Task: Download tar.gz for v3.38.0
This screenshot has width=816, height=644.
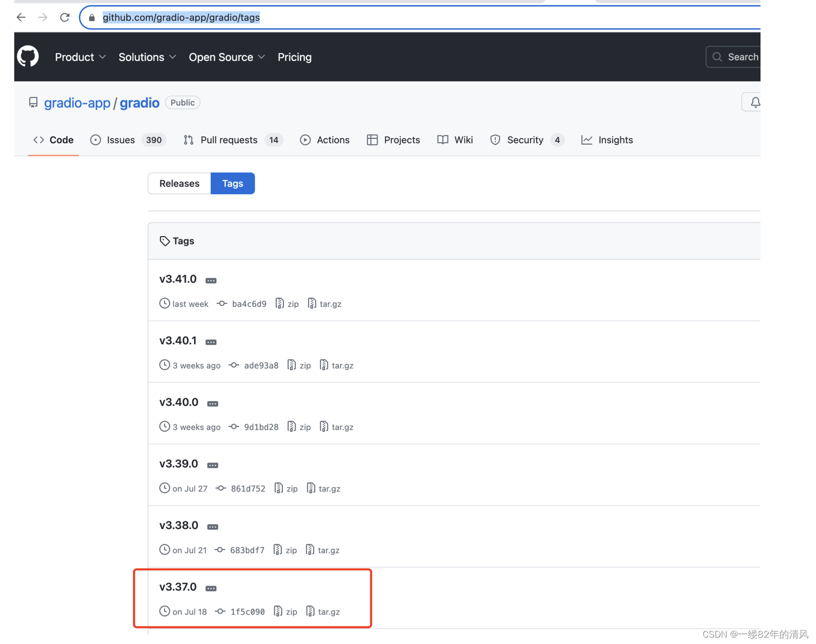Action: point(323,550)
